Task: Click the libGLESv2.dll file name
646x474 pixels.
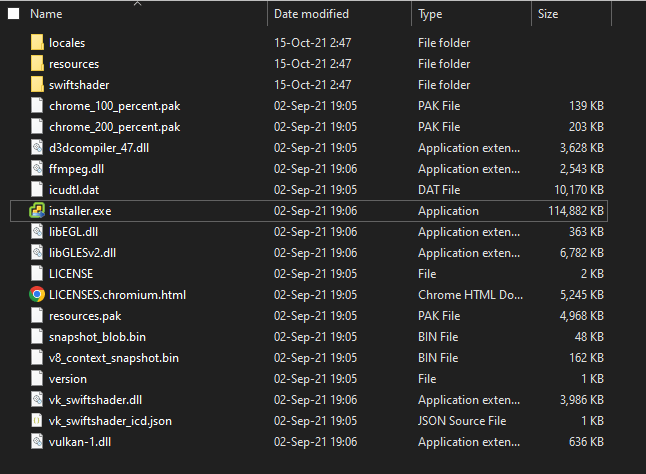Action: coord(82,253)
